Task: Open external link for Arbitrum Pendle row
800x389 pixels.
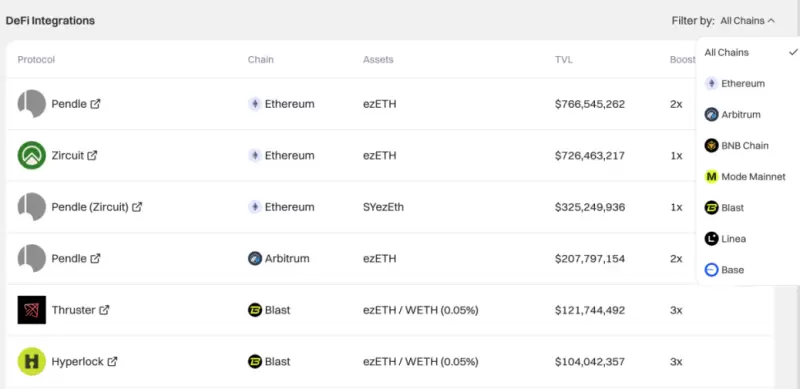Action: tap(95, 258)
